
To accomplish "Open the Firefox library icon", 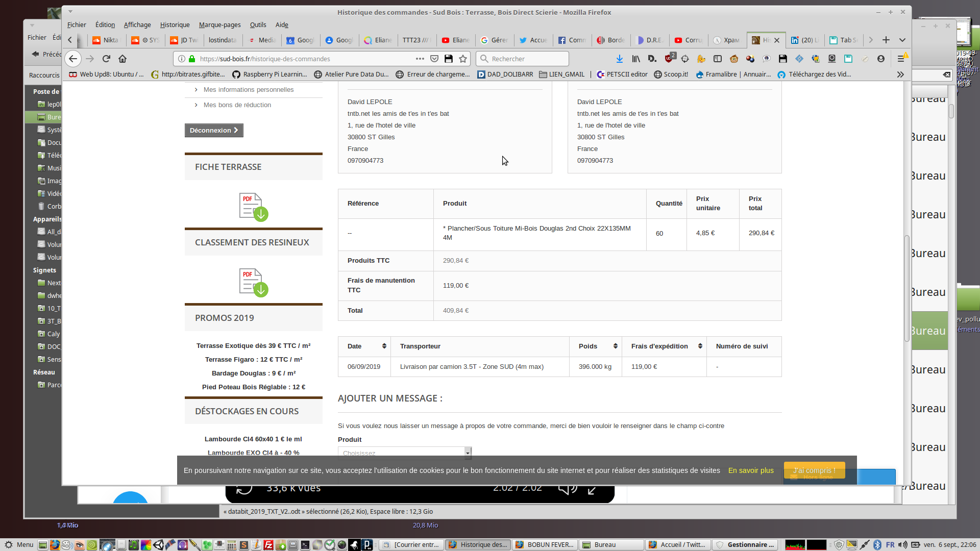I will (x=636, y=59).
